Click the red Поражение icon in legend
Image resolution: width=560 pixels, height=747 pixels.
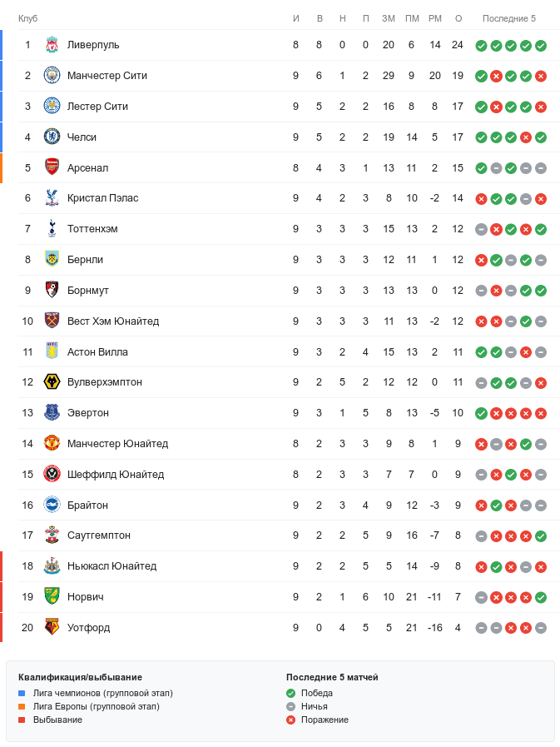(290, 720)
